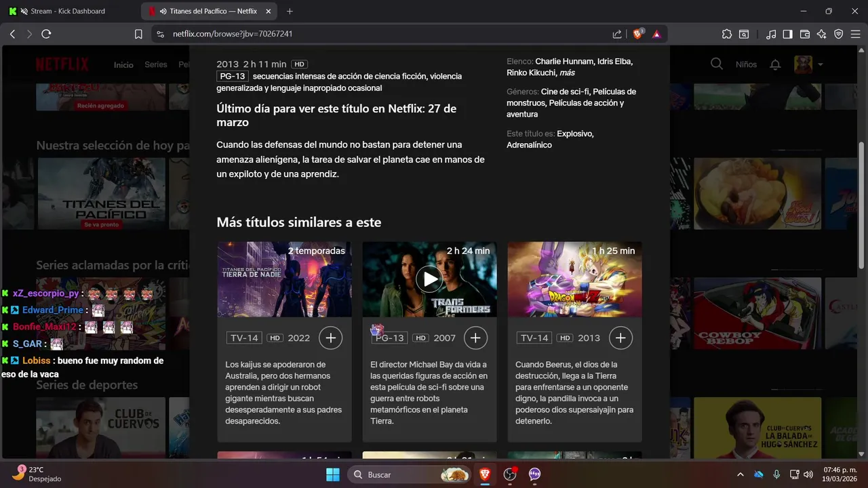Open the Brave browser taskbar icon
The width and height of the screenshot is (868, 488).
[485, 474]
